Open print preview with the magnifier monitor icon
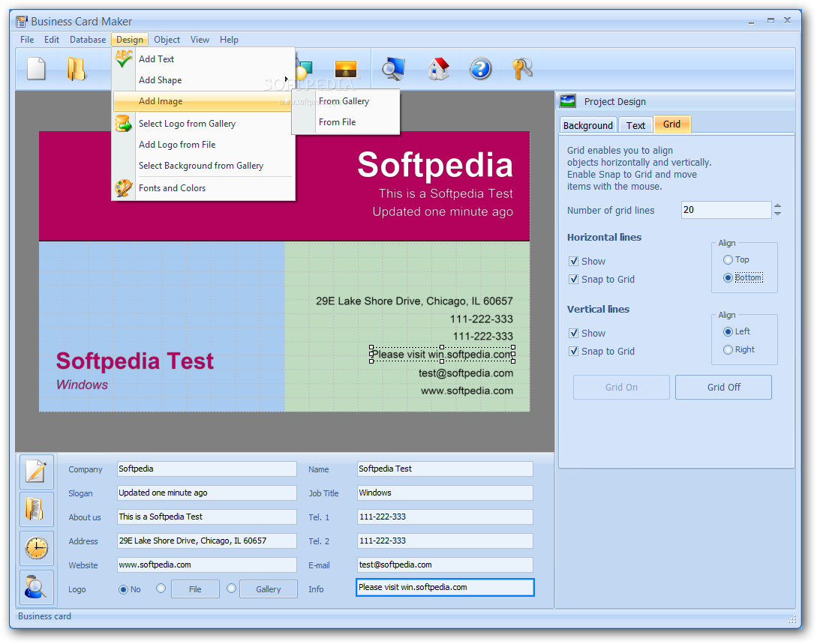Image resolution: width=817 pixels, height=644 pixels. (x=393, y=69)
